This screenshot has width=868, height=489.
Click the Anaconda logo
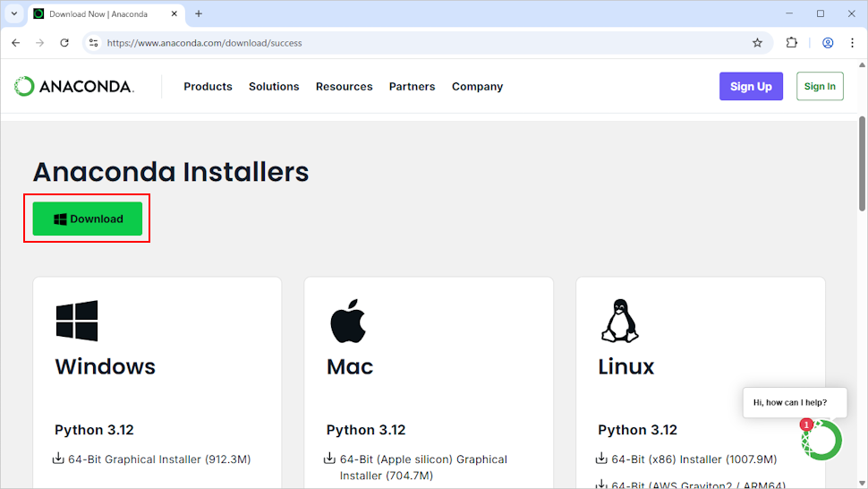click(73, 86)
